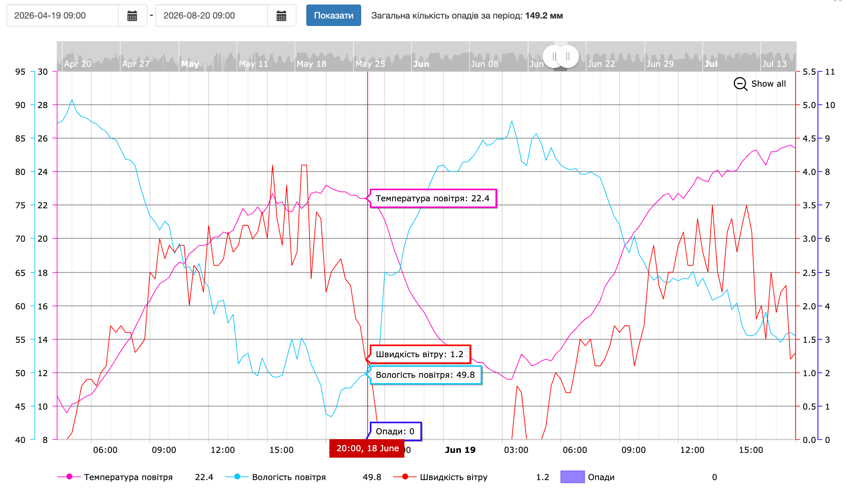
Task: Click the Показати button
Action: (334, 16)
